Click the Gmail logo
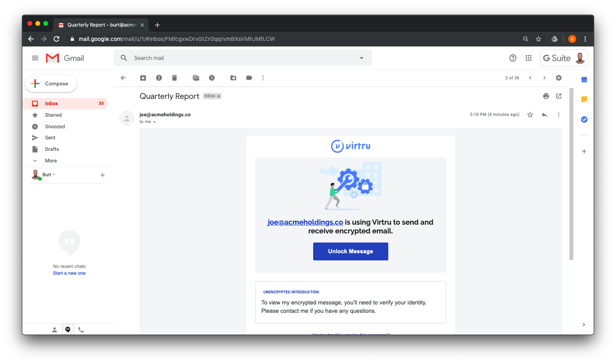The height and width of the screenshot is (364, 616). pyautogui.click(x=65, y=58)
